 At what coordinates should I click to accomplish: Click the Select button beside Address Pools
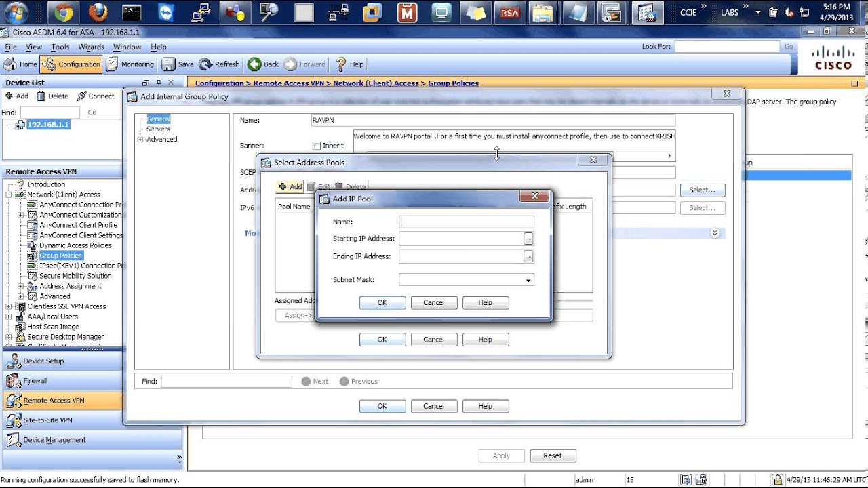tap(703, 190)
